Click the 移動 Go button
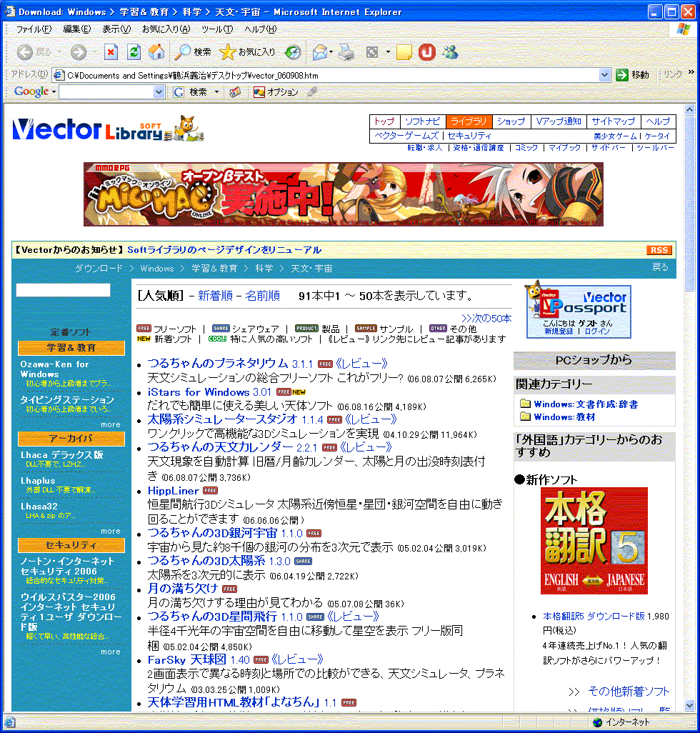The height and width of the screenshot is (733, 700). click(632, 75)
